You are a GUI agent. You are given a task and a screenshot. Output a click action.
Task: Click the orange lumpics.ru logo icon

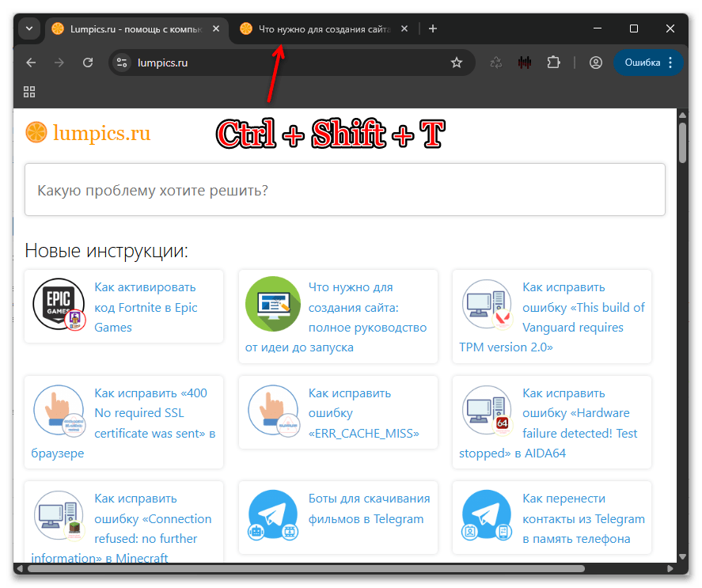36,133
